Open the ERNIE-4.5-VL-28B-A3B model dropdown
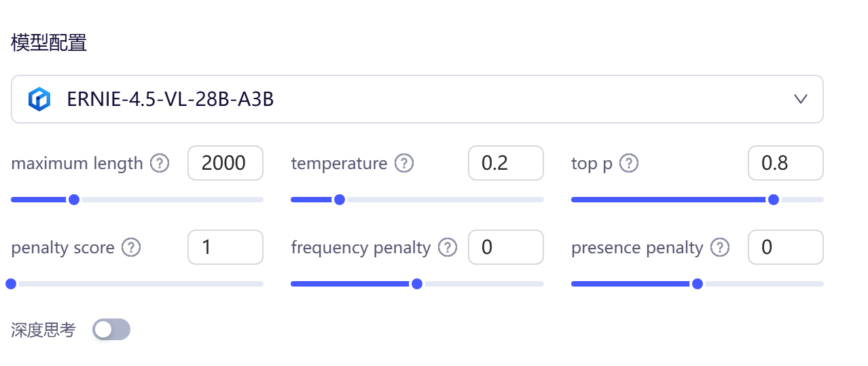The width and height of the screenshot is (868, 366). point(417,99)
